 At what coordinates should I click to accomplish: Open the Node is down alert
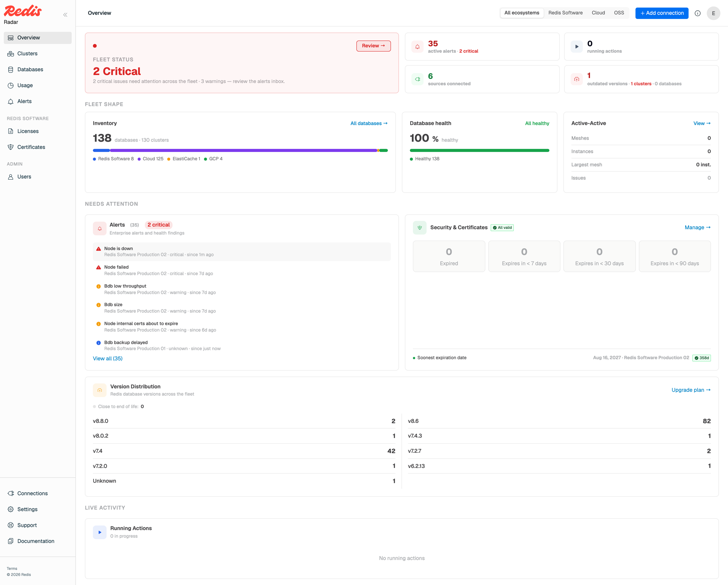pyautogui.click(x=242, y=252)
